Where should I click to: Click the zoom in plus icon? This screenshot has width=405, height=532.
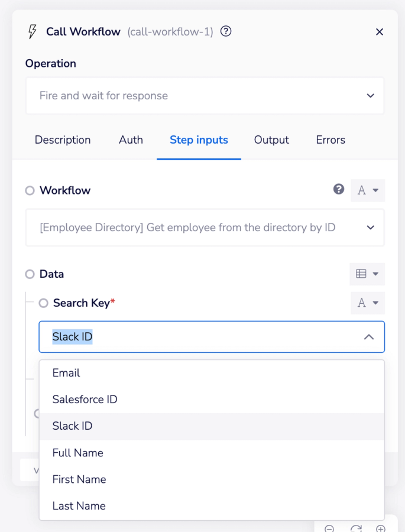(x=381, y=528)
